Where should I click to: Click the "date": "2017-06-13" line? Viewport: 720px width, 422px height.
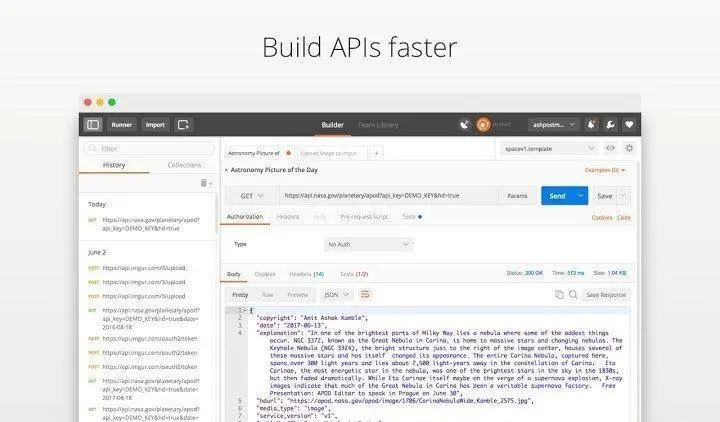click(292, 325)
